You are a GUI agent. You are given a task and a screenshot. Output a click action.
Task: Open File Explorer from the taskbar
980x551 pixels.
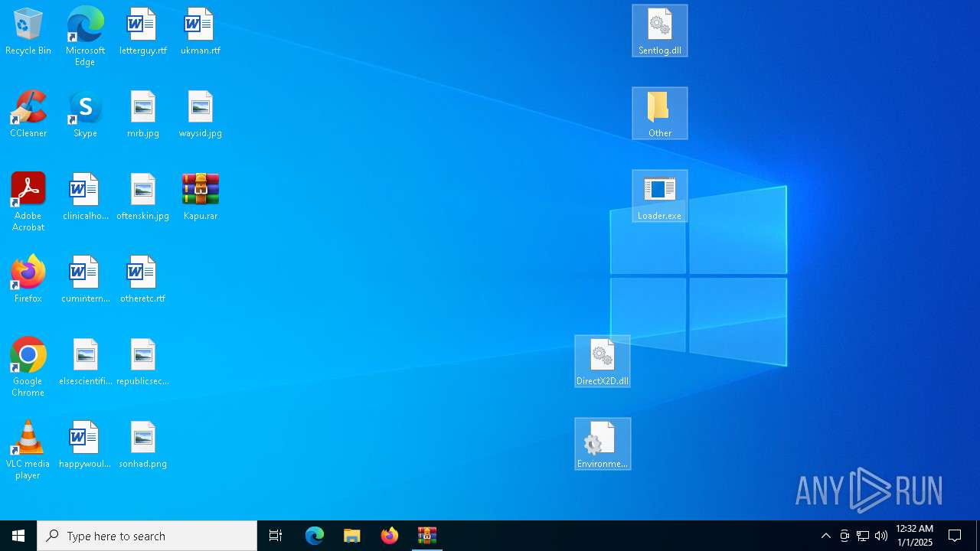(352, 536)
